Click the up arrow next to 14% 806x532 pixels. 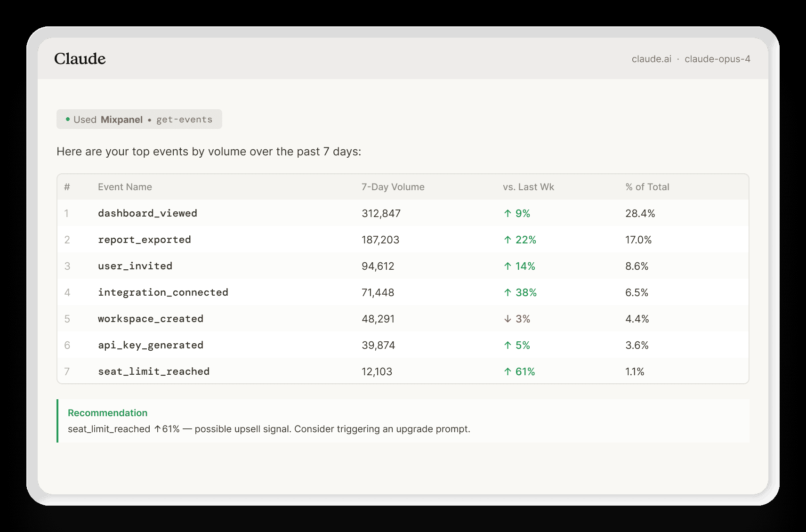(508, 266)
